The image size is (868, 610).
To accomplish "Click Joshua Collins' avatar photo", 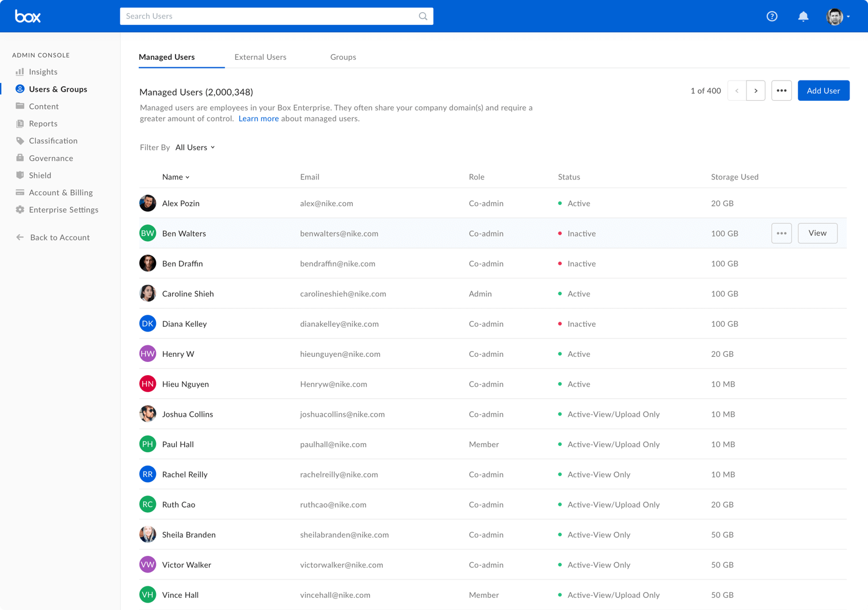I will 148,414.
